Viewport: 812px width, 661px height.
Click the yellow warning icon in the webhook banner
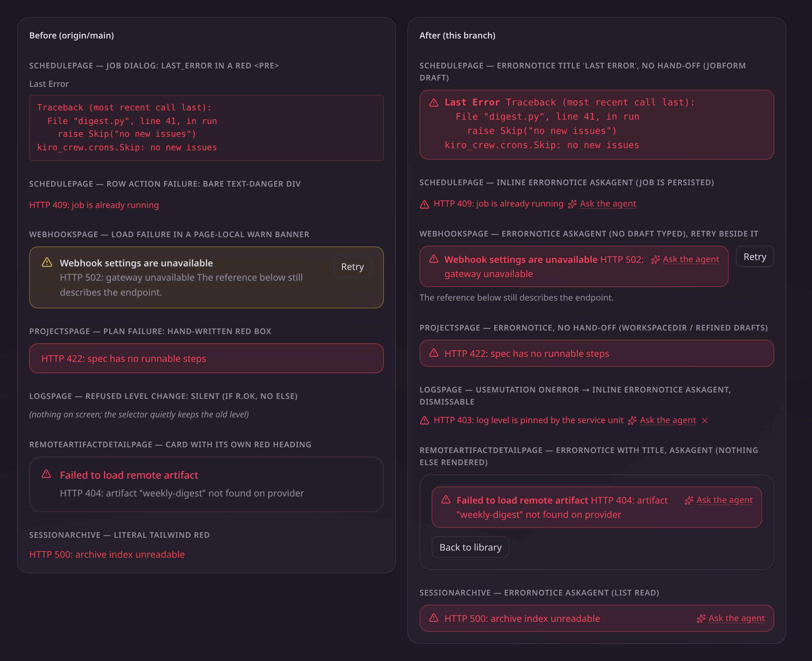(47, 262)
